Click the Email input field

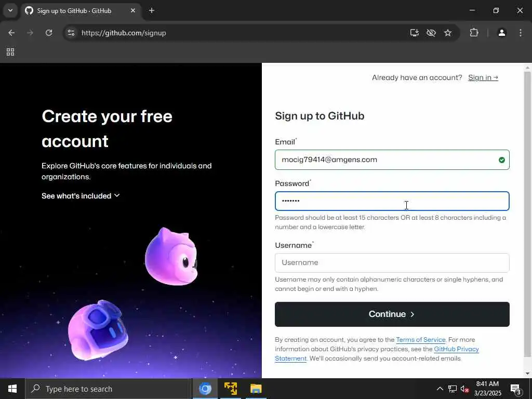pos(392,160)
